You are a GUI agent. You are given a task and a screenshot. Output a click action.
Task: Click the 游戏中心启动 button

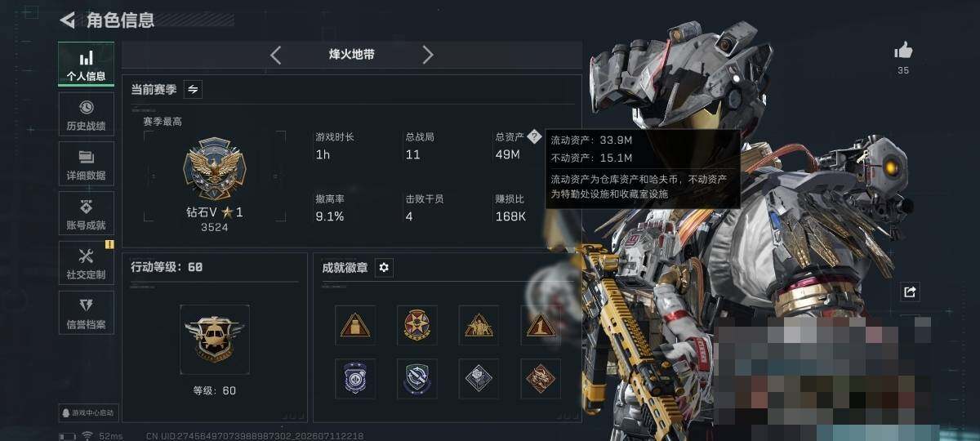[87, 413]
